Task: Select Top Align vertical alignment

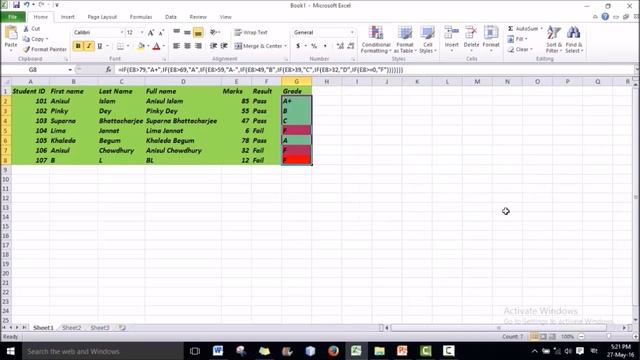Action: [176, 32]
